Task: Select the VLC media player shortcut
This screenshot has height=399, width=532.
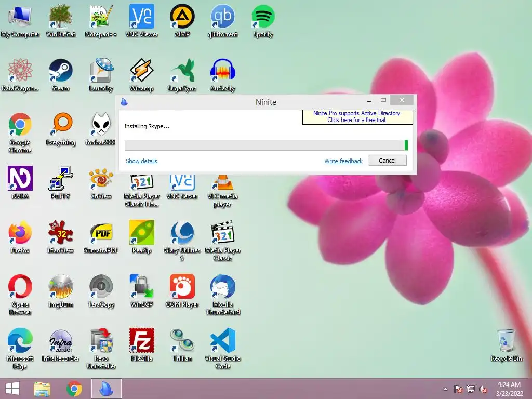Action: coord(222,191)
